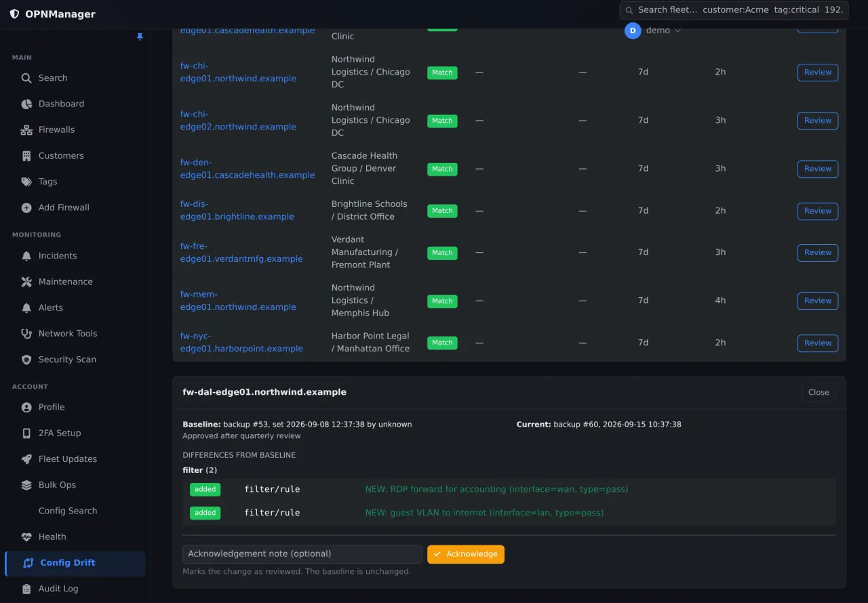Image resolution: width=868 pixels, height=603 pixels.
Task: Open fw-den-edge01.cascadehealth.example link
Action: coord(248,168)
